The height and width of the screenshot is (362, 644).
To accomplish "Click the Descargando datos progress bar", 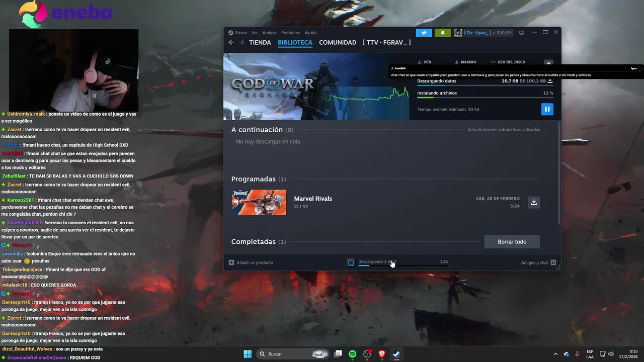I will pos(485,85).
